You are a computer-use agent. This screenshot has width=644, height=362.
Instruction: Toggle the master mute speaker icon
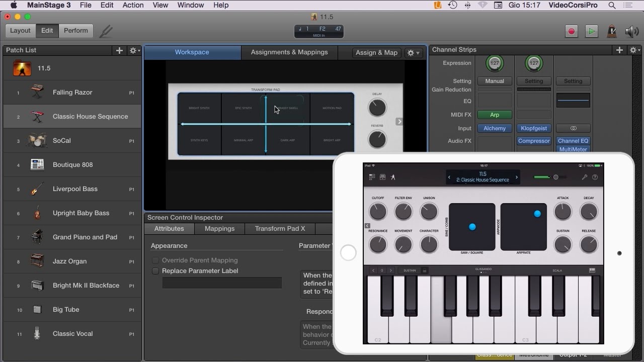[632, 31]
